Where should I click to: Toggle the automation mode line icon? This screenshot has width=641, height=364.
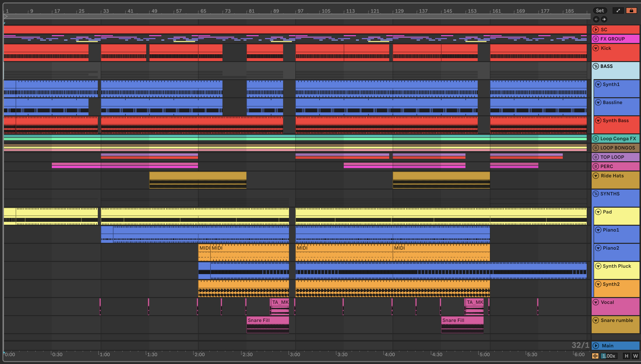point(618,11)
